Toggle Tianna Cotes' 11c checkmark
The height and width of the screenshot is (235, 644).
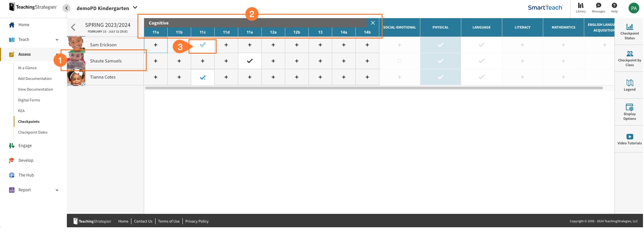[203, 77]
